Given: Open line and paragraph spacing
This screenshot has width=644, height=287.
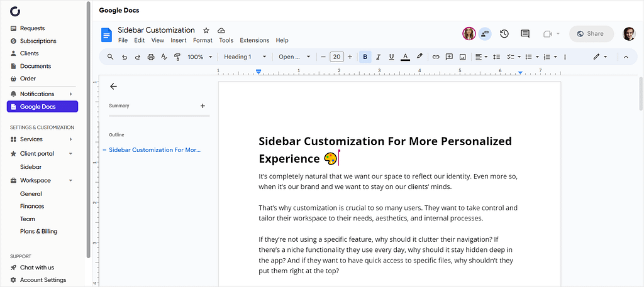Looking at the screenshot, I should pyautogui.click(x=496, y=57).
